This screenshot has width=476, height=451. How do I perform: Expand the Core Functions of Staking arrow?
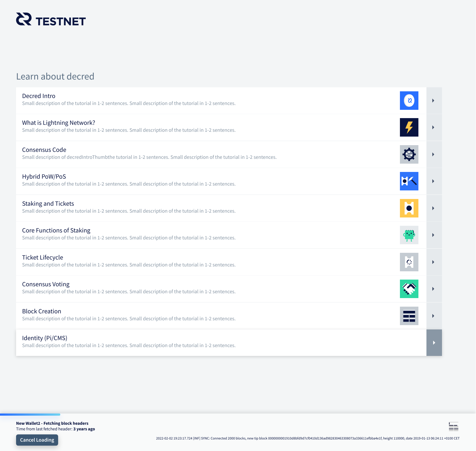[x=434, y=235]
